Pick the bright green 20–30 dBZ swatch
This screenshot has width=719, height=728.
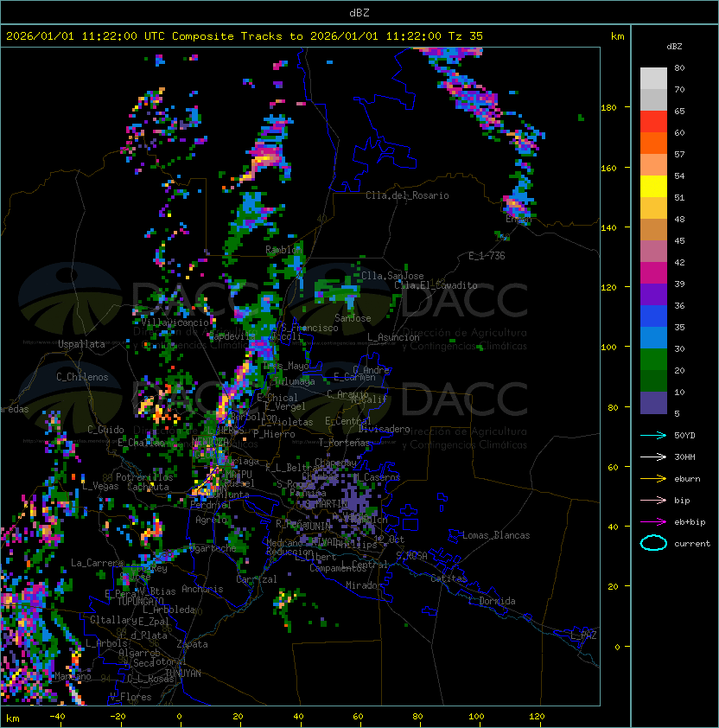pyautogui.click(x=653, y=360)
